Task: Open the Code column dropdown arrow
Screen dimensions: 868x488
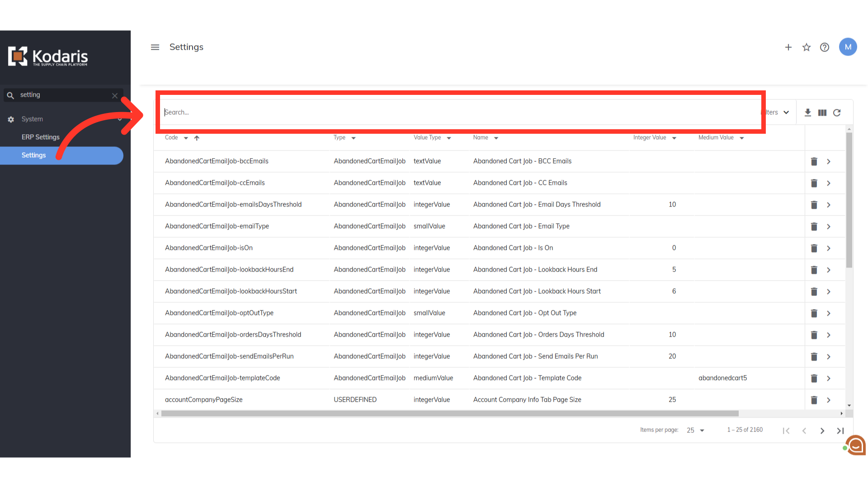Action: click(x=186, y=138)
